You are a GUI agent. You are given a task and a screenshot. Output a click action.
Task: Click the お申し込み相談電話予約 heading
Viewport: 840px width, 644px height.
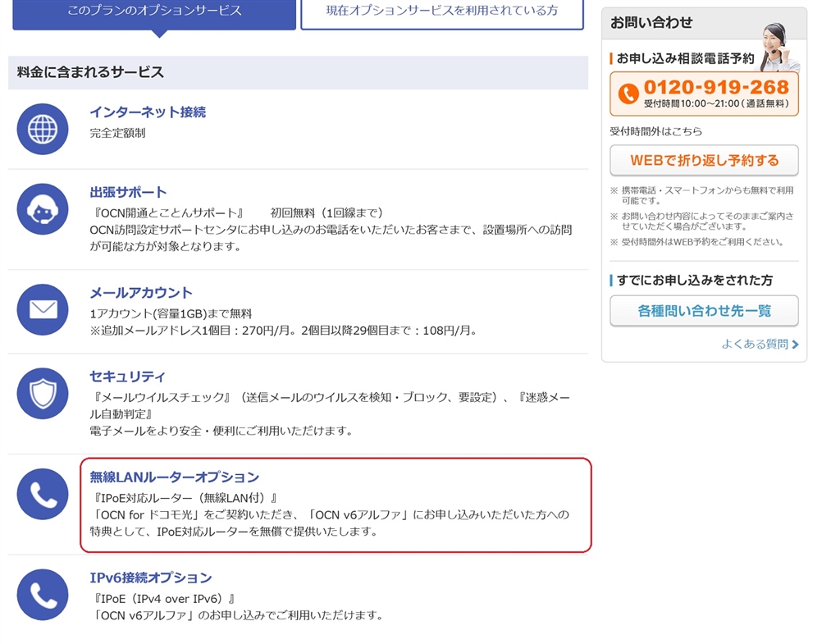pos(685,58)
